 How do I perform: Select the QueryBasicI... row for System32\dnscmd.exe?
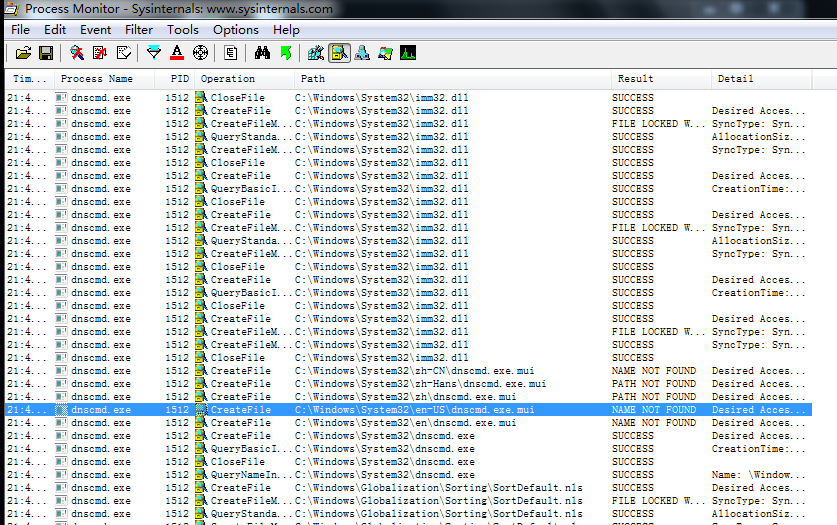(x=408, y=449)
